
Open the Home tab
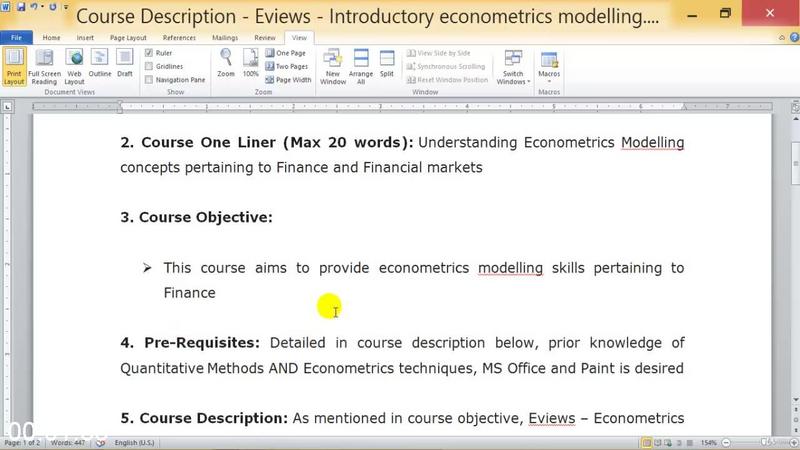click(x=51, y=37)
